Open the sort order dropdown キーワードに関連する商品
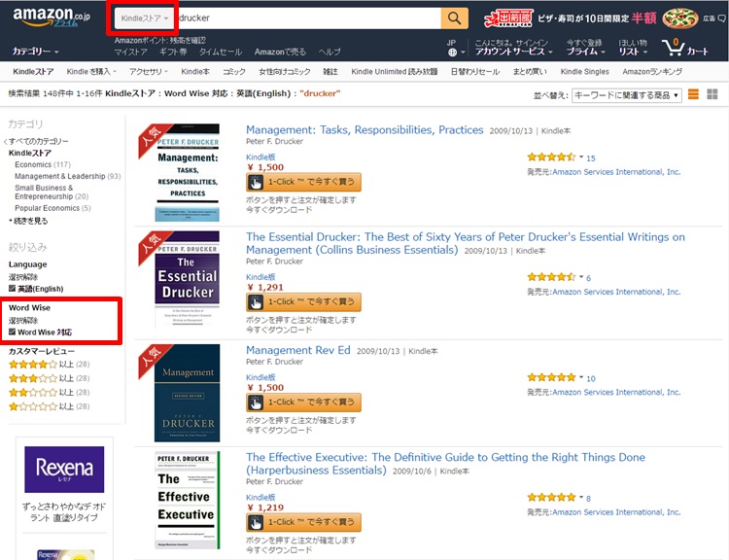Image resolution: width=729 pixels, height=560 pixels. pyautogui.click(x=626, y=95)
